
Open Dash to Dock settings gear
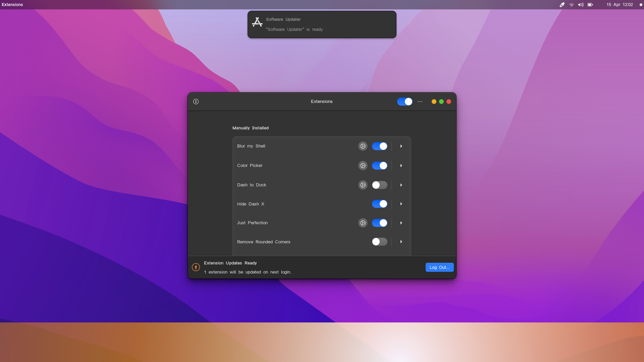[363, 185]
